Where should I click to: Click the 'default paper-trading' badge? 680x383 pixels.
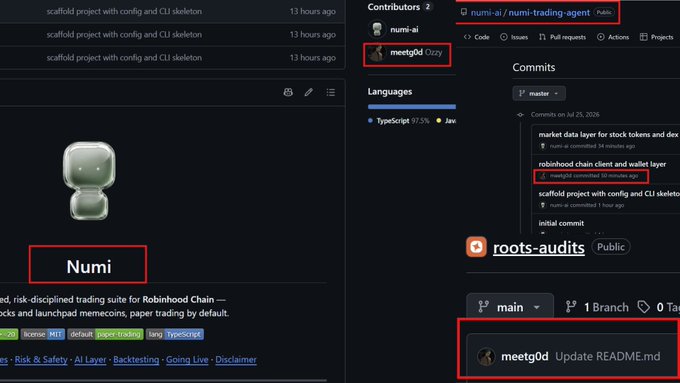105,334
